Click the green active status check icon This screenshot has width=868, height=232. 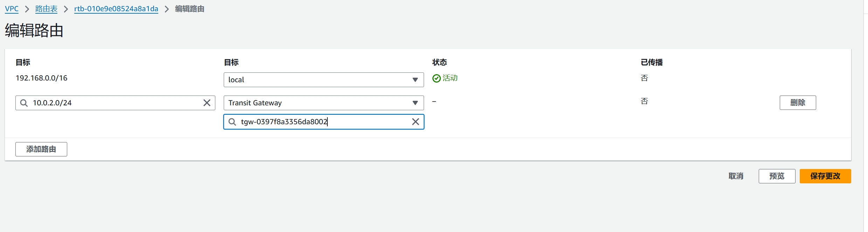click(x=436, y=78)
